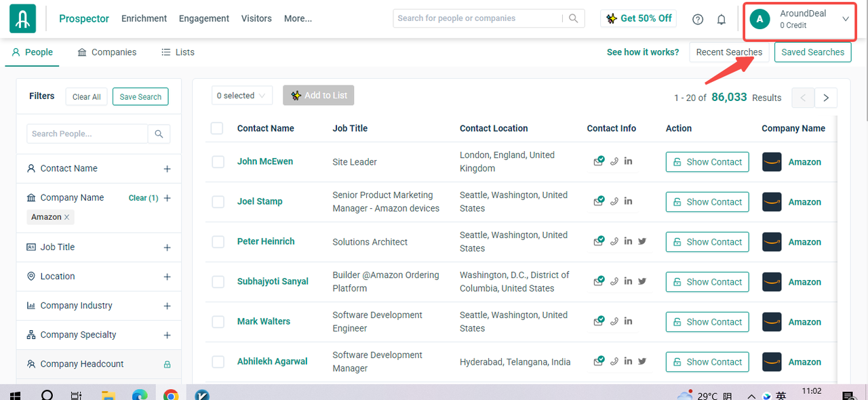Expand the Location filter

click(167, 277)
